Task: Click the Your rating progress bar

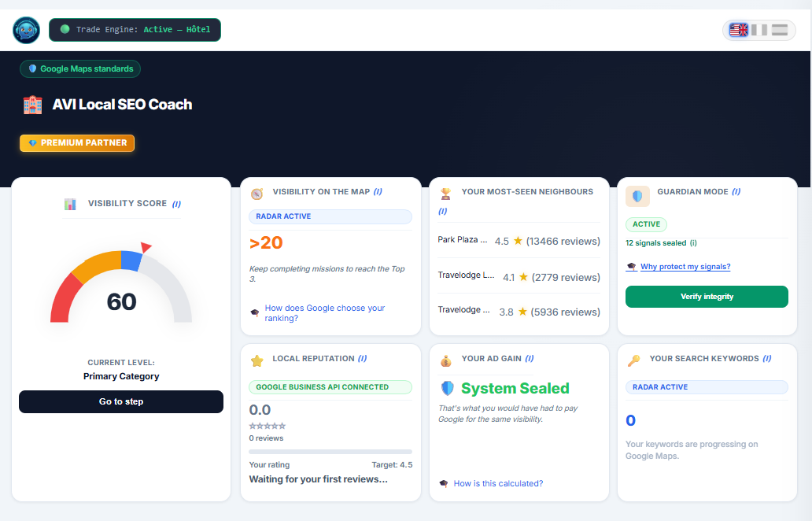Action: (330, 452)
